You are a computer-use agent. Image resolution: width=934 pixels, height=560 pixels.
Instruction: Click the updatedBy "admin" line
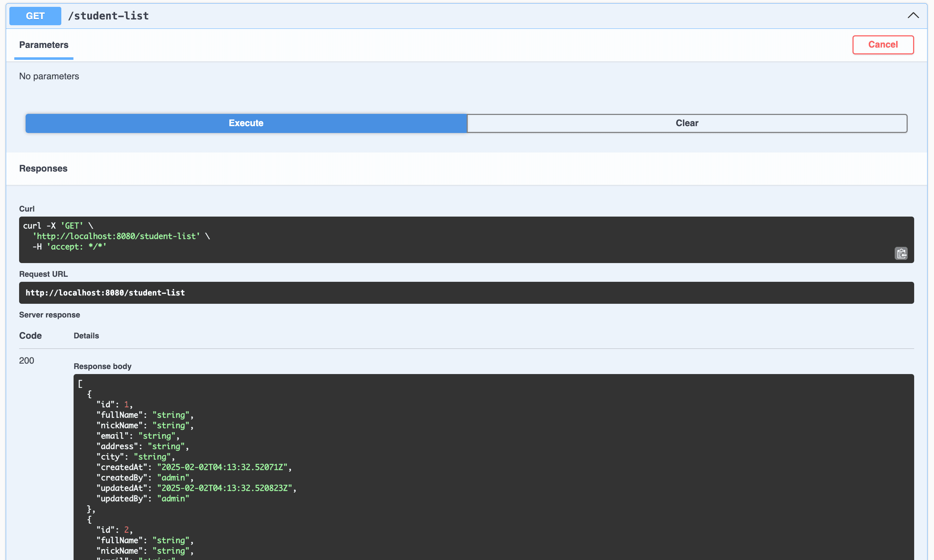(143, 498)
